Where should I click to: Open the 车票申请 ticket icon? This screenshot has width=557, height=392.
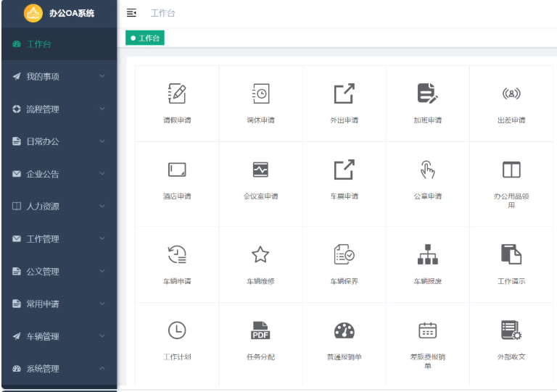tap(344, 170)
